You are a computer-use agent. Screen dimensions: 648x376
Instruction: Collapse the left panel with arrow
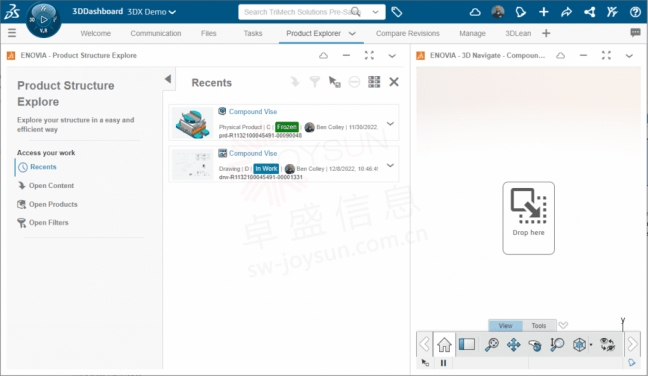(x=168, y=79)
